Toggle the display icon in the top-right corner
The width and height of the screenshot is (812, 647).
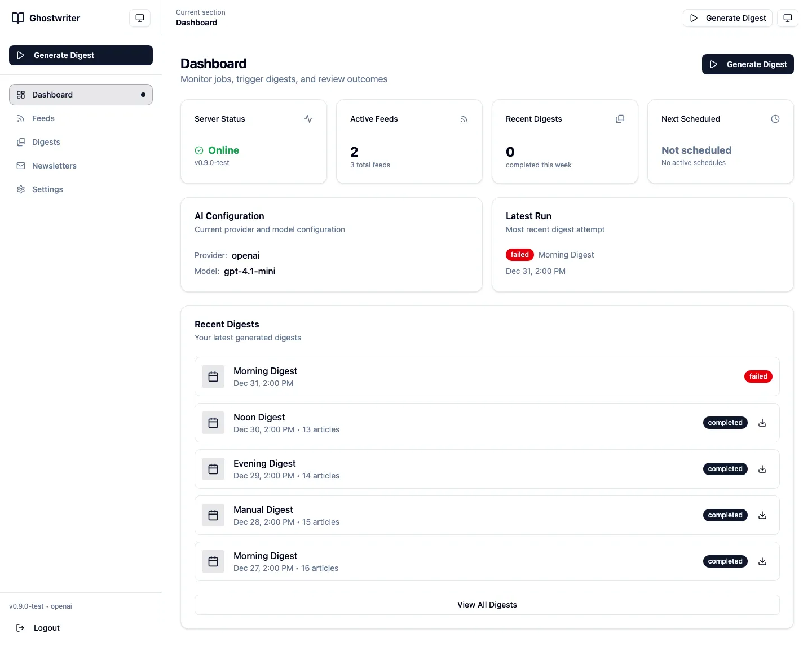[x=788, y=17]
